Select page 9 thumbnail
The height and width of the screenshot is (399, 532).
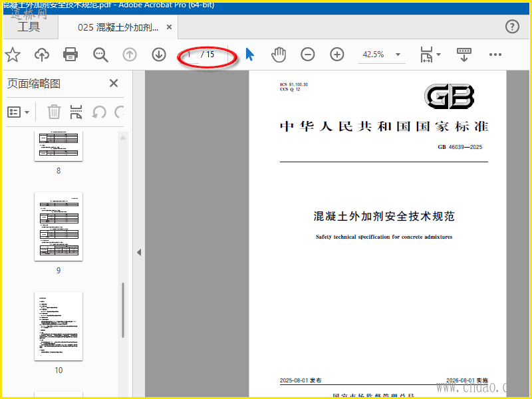[x=59, y=227]
